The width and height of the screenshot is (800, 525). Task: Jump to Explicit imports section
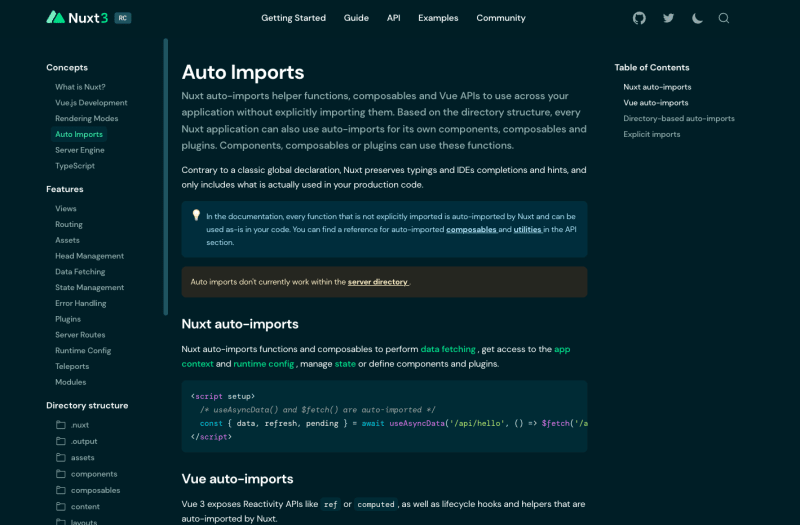(652, 134)
